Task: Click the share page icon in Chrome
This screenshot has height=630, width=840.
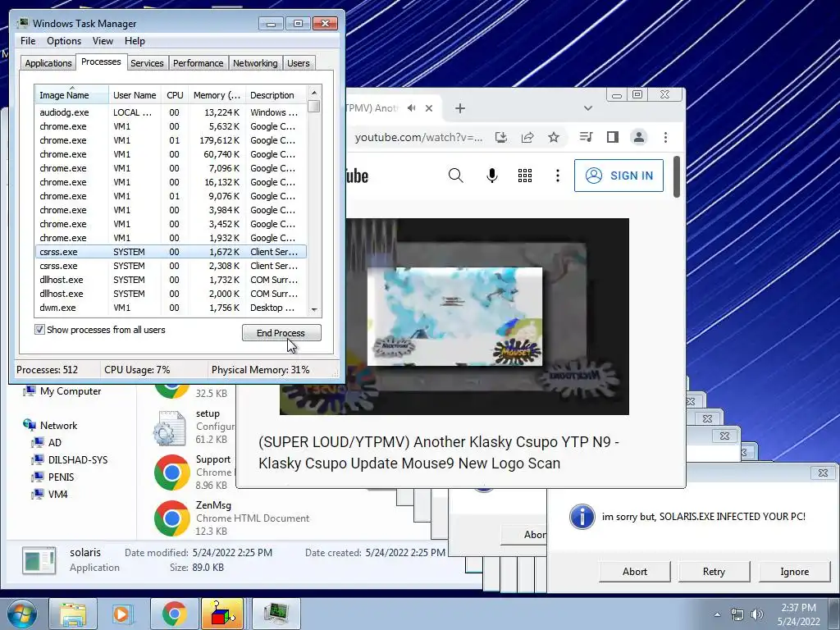Action: (527, 138)
